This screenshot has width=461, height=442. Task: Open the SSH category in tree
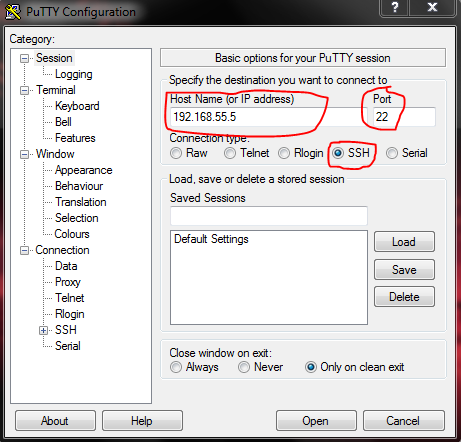coord(66,330)
